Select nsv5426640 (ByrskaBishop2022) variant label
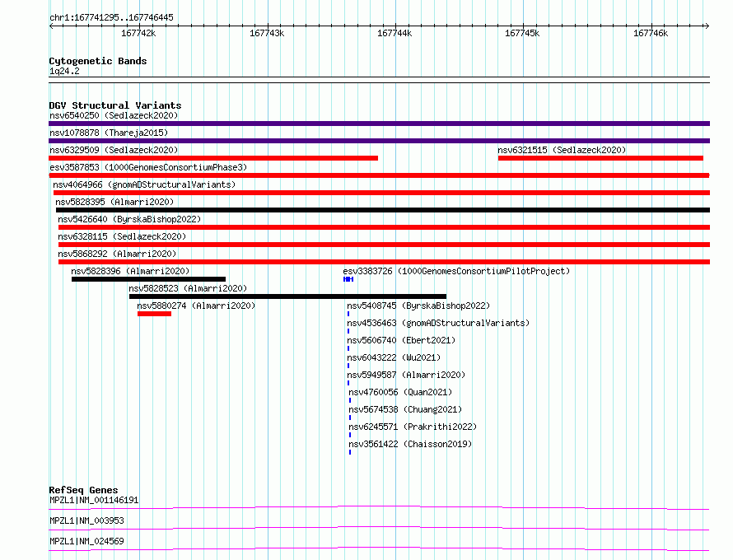Viewport: 733px width, 560px height. pos(129,219)
